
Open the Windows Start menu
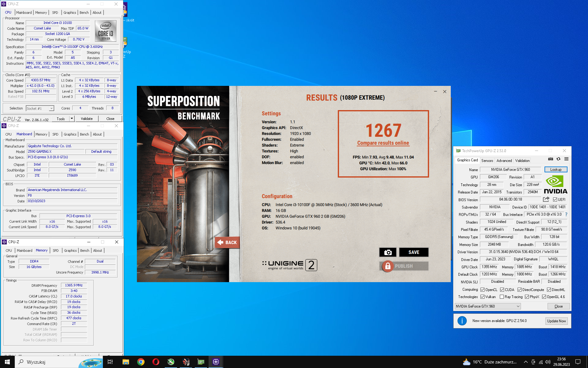(7, 362)
